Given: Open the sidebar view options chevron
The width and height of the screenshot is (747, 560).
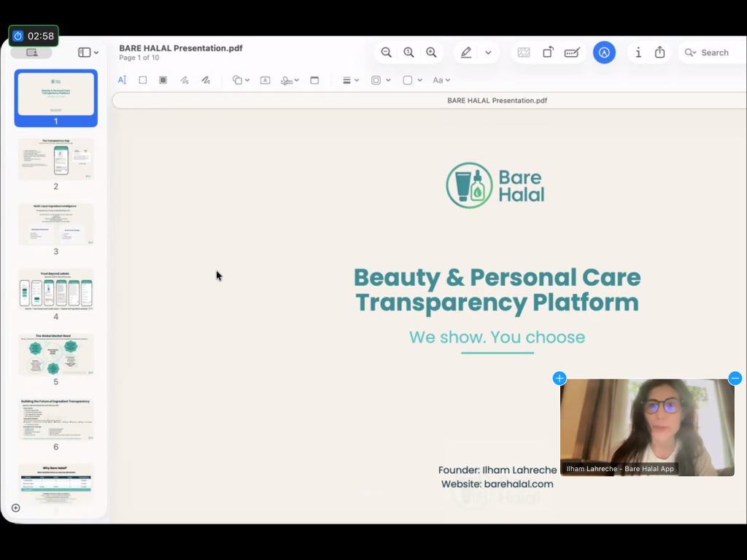Looking at the screenshot, I should click(x=96, y=52).
